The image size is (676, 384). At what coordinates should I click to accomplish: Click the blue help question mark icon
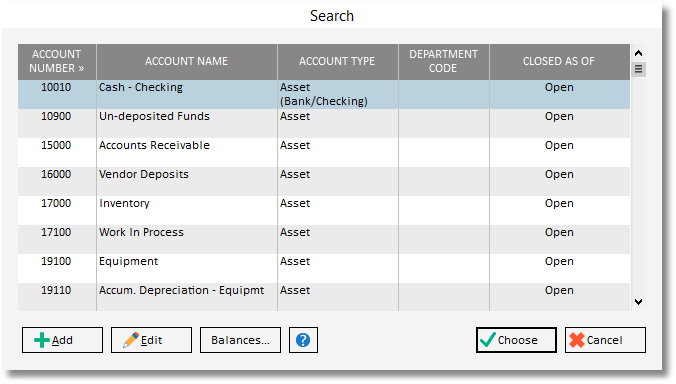(303, 340)
